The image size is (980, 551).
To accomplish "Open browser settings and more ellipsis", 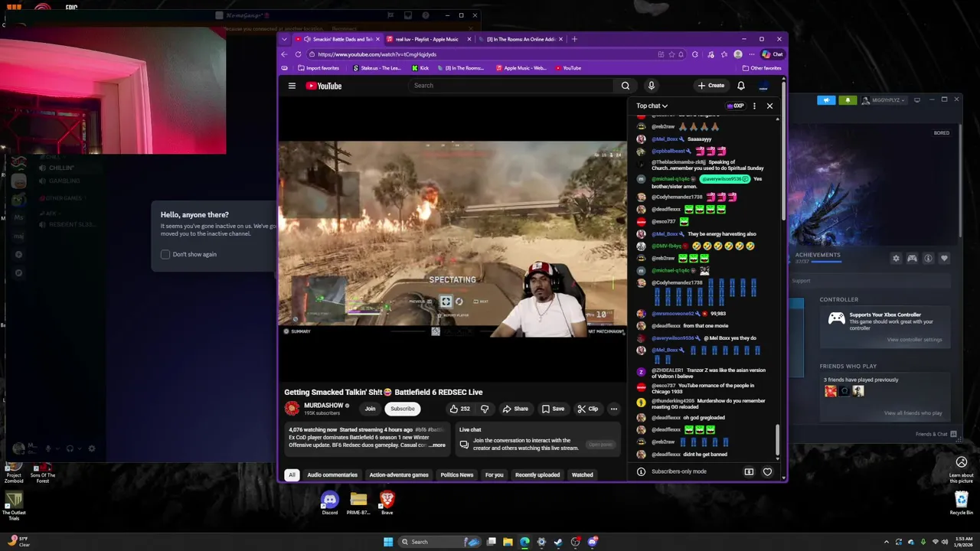I will coord(751,54).
